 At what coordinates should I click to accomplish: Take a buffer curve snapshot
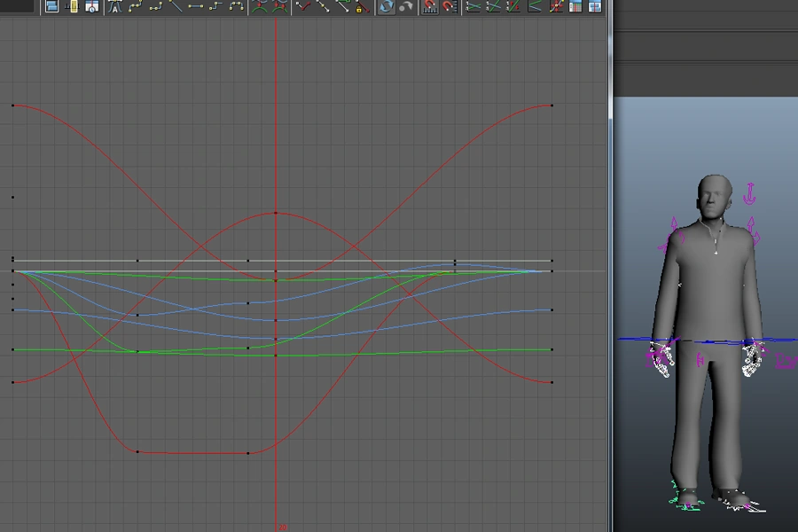tap(257, 6)
